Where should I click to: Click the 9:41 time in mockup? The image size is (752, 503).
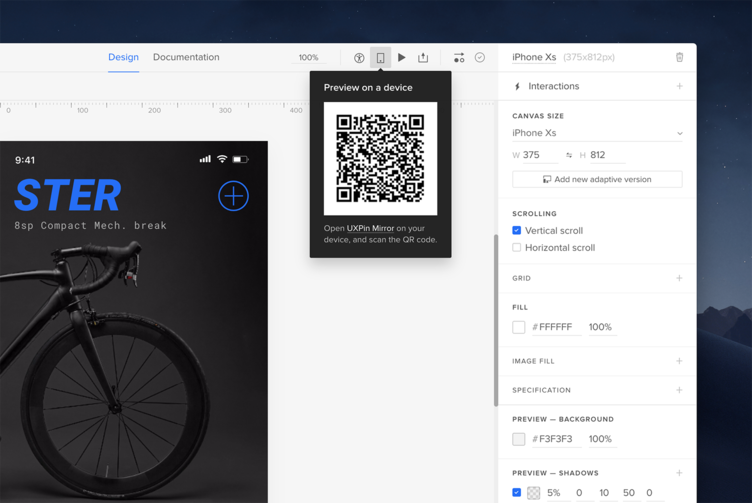pos(24,160)
